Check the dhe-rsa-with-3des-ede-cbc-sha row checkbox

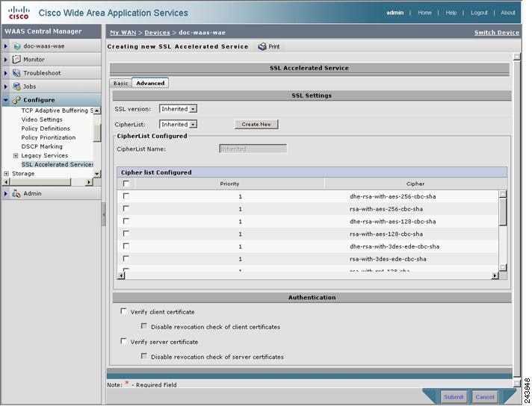(126, 246)
